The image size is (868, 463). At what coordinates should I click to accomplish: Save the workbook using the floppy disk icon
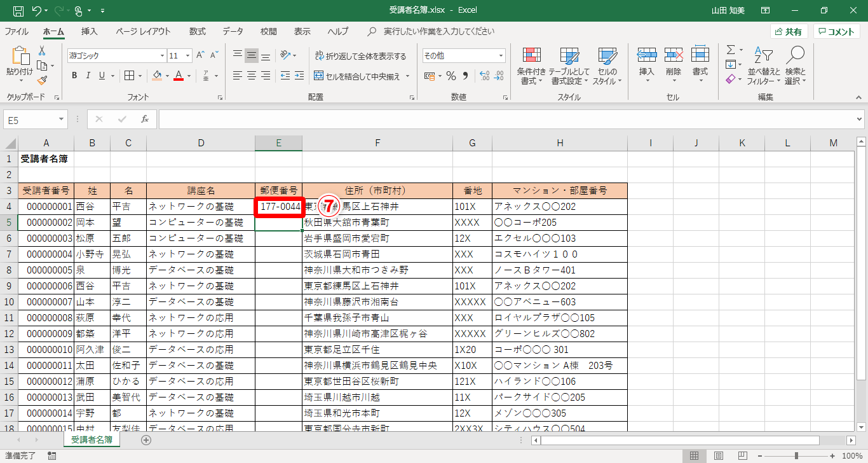coord(18,11)
